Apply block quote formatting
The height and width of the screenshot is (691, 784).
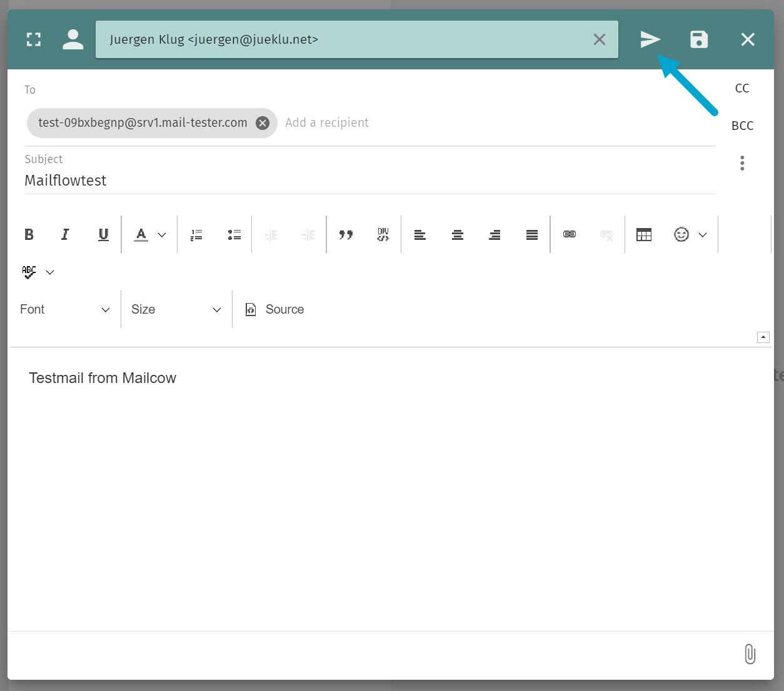point(346,234)
